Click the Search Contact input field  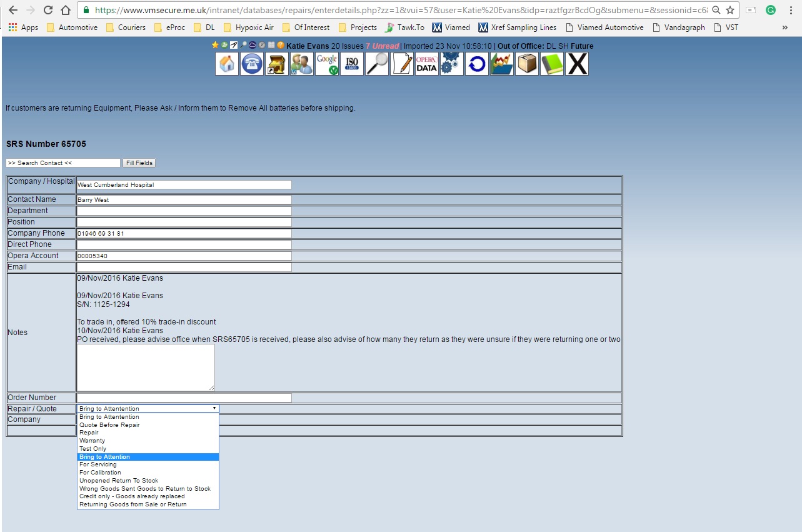click(x=63, y=163)
